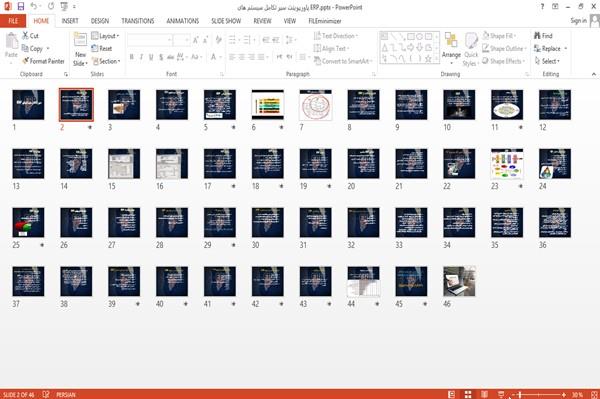Toggle Numbering list button
Screen dimensions: 600x399
(x=248, y=40)
